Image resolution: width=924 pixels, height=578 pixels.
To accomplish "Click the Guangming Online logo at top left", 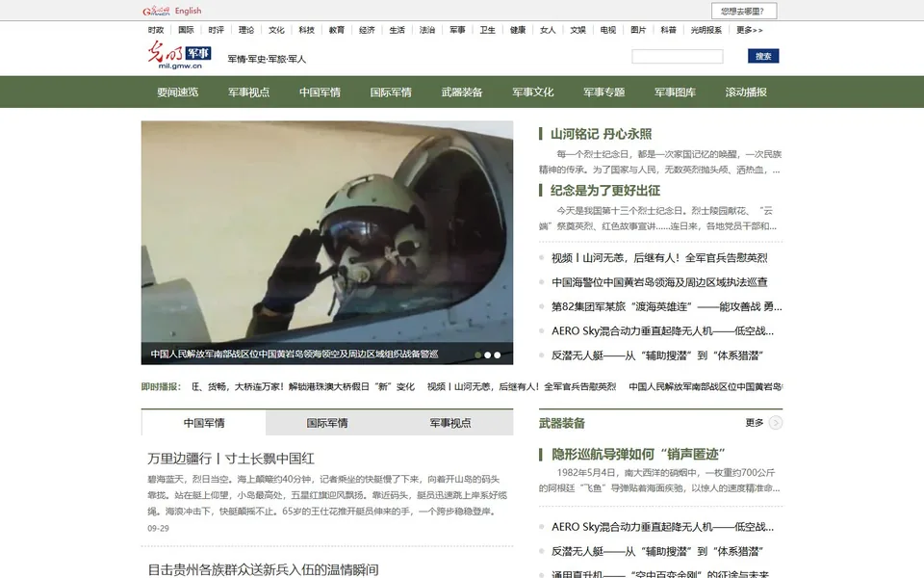I will click(156, 11).
